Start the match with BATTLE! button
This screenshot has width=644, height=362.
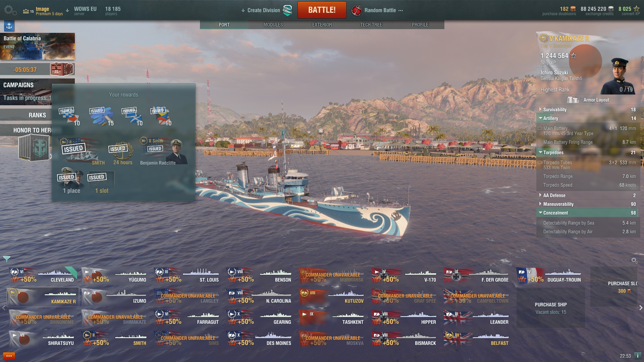coord(322,10)
